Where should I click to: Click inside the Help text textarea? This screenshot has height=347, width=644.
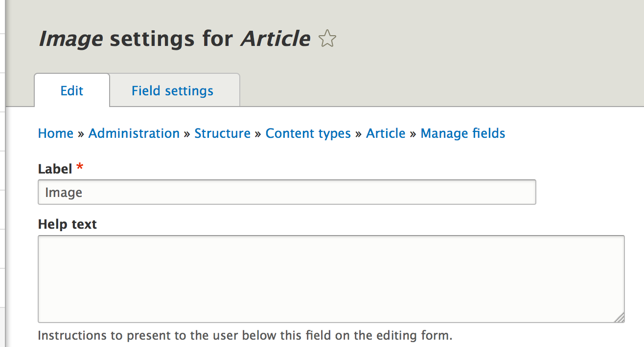click(331, 279)
